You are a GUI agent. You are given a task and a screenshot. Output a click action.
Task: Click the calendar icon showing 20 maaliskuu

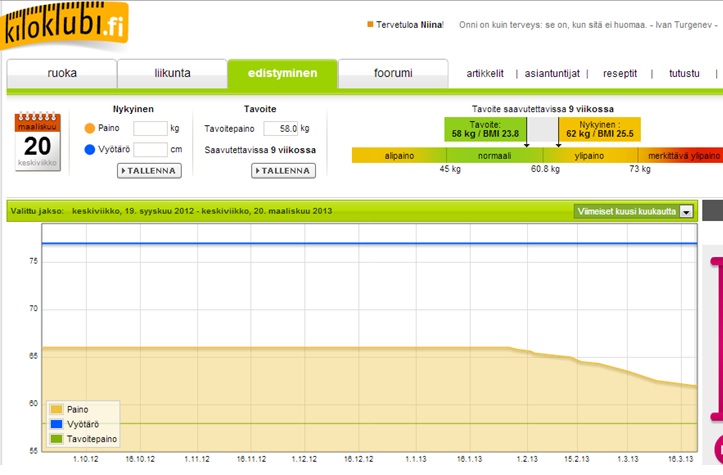tap(38, 140)
